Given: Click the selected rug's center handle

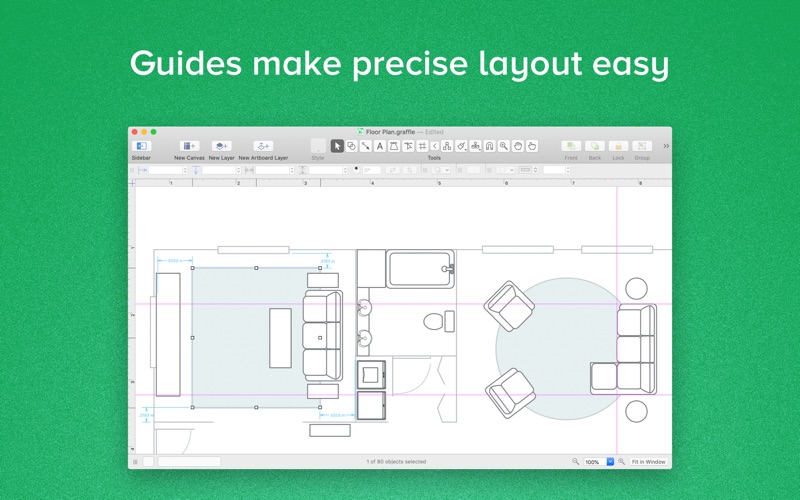Looking at the screenshot, I should point(320,338).
